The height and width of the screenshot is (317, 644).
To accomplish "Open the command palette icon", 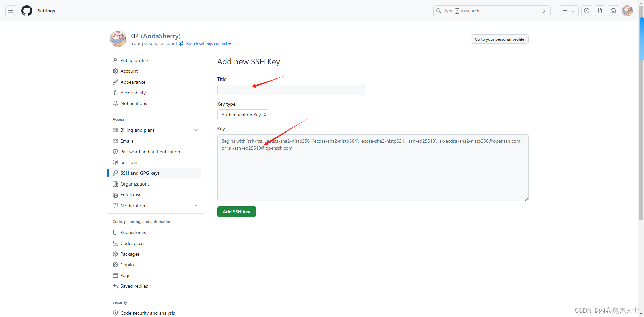I will (x=545, y=11).
